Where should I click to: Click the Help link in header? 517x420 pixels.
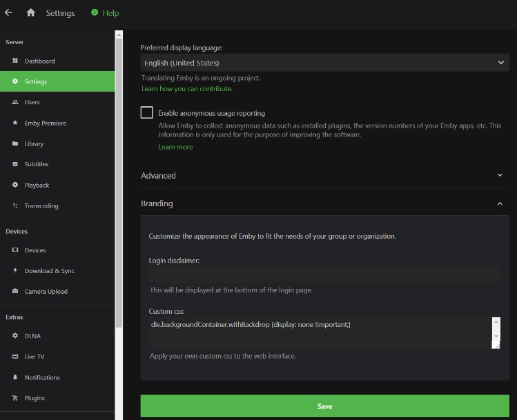pos(110,13)
